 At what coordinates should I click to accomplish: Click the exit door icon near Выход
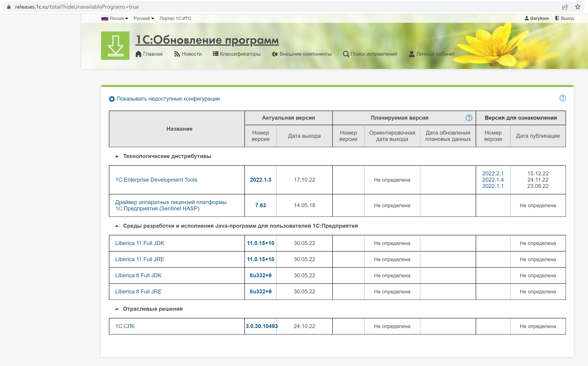(x=557, y=18)
